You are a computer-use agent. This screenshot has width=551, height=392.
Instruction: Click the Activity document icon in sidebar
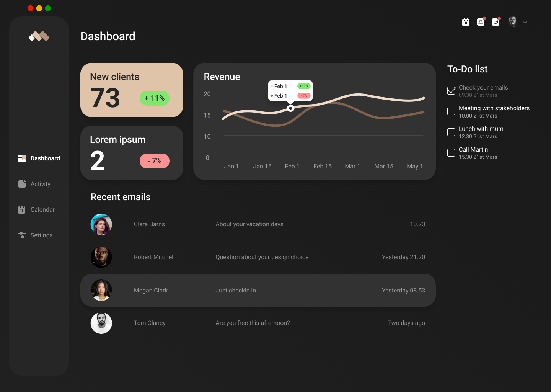22,184
